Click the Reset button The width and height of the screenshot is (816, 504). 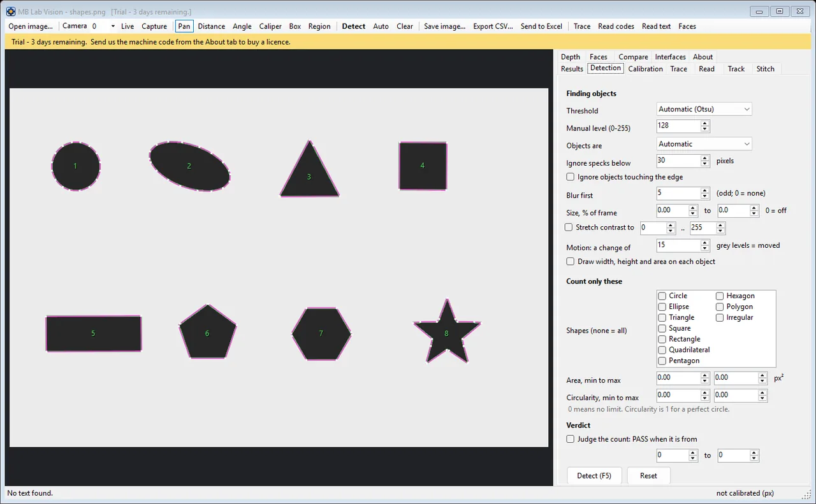pos(648,476)
